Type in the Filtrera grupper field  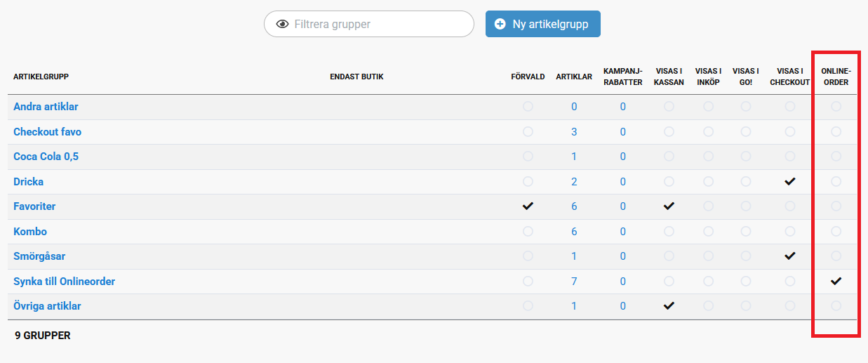(x=379, y=24)
